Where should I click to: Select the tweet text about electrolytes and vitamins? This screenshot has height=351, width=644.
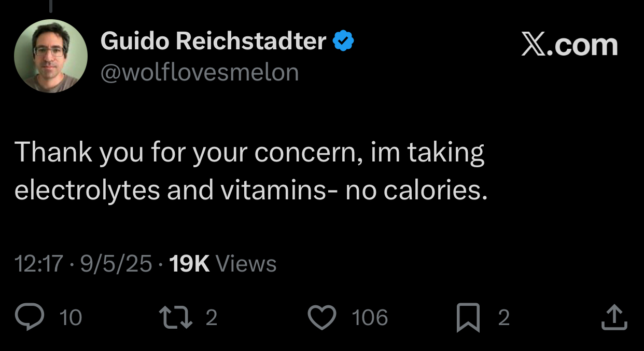(251, 171)
